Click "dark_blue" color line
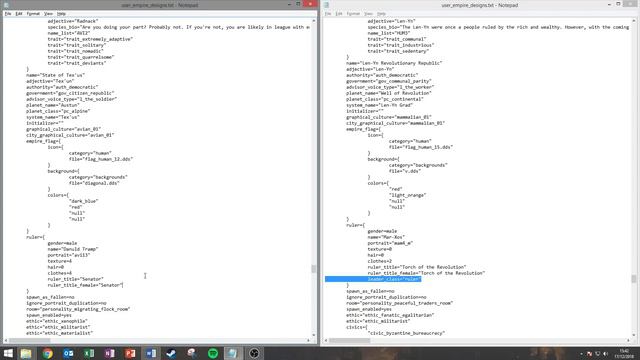Image resolution: width=640 pixels, height=360 pixels. click(84, 201)
